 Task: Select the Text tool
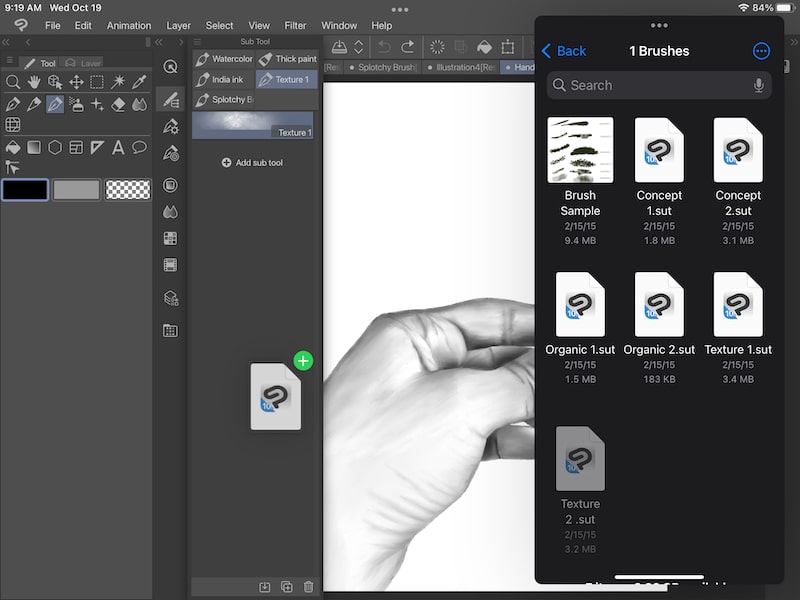click(118, 147)
